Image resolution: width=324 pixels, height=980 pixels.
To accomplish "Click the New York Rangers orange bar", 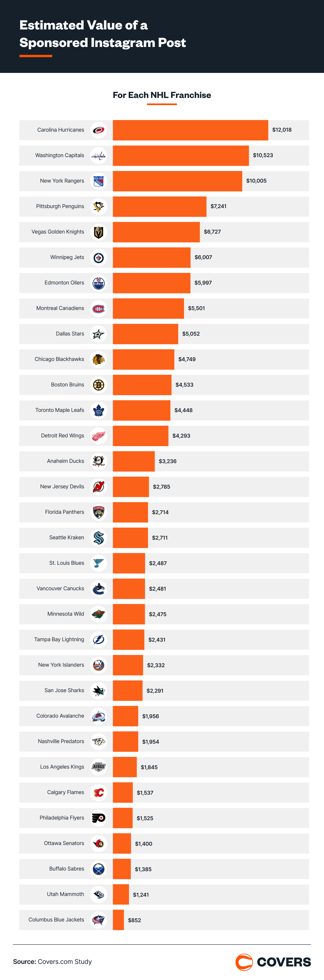I will pyautogui.click(x=177, y=181).
